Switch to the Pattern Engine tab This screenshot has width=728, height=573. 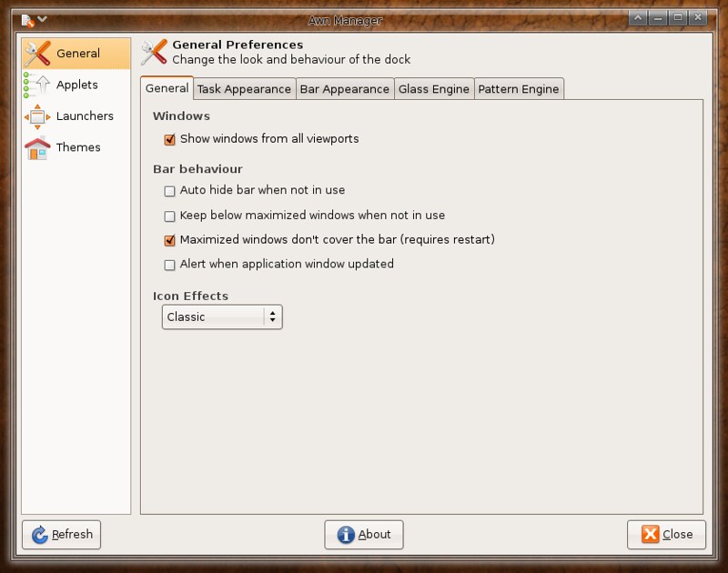519,89
